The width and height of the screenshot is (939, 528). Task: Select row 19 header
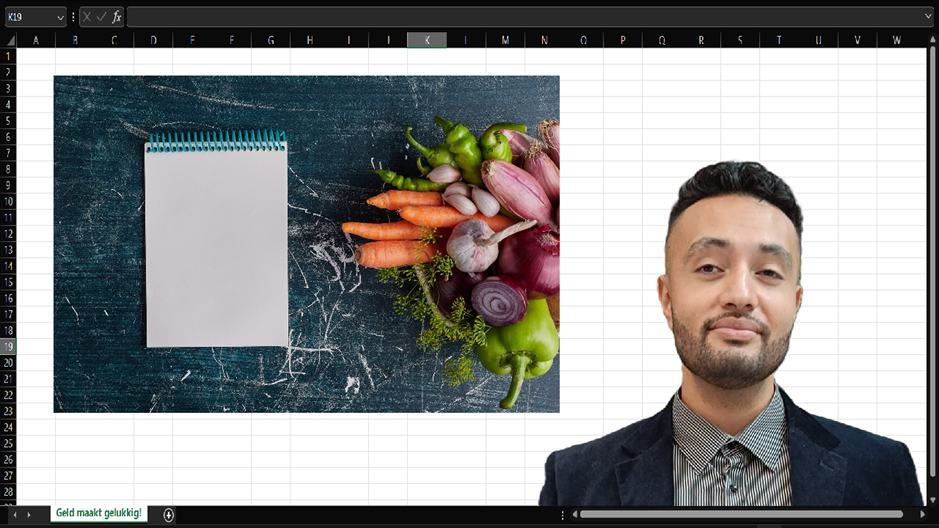point(9,346)
